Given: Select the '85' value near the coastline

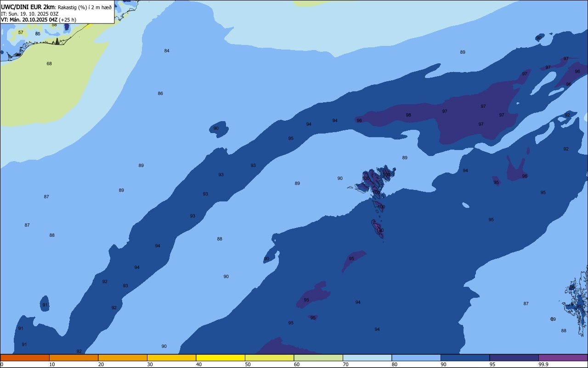Looking at the screenshot, I should click(x=38, y=34).
